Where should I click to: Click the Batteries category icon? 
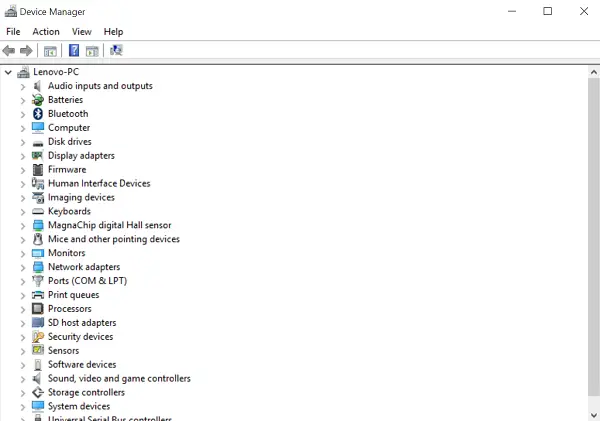pyautogui.click(x=38, y=100)
